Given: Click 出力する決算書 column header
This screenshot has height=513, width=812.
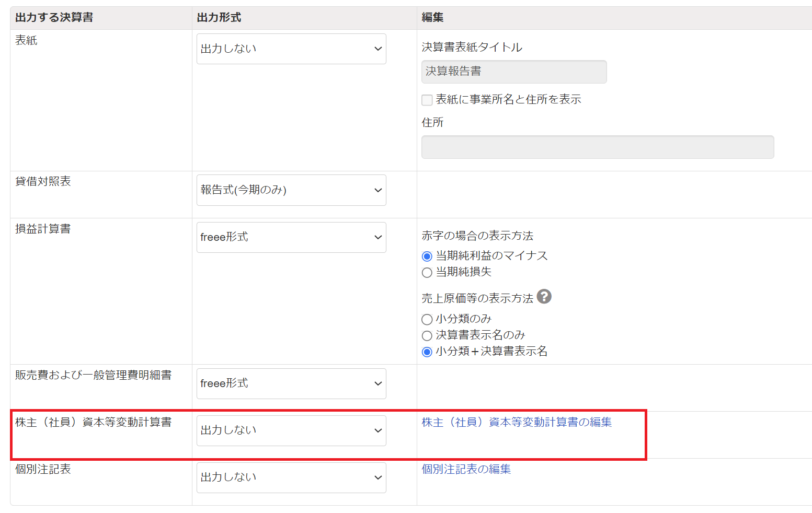Looking at the screenshot, I should 54,17.
